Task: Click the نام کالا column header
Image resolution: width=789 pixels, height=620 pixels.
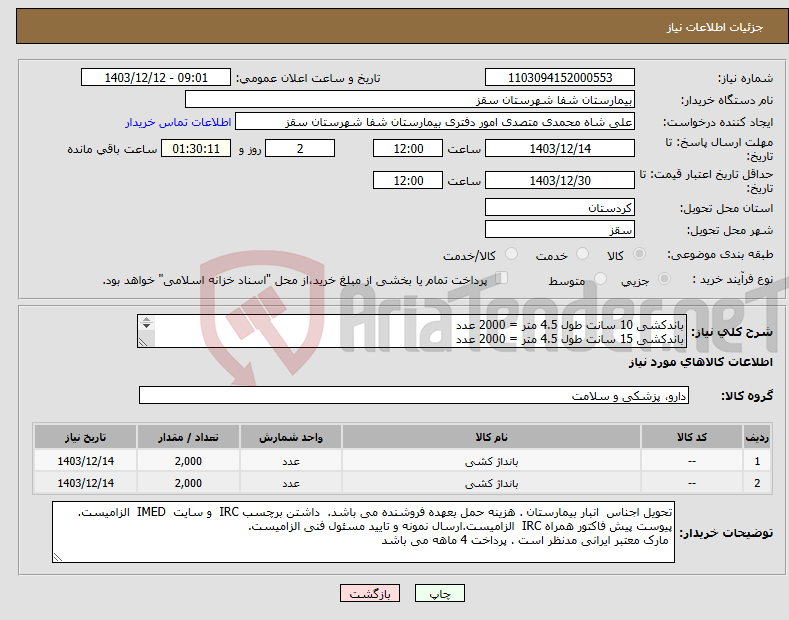Action: (x=491, y=437)
